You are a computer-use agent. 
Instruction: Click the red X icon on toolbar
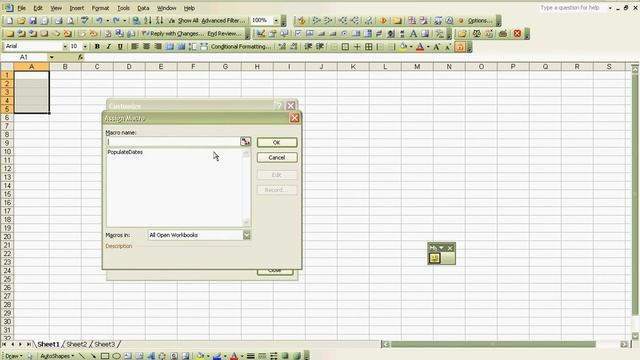517,33
